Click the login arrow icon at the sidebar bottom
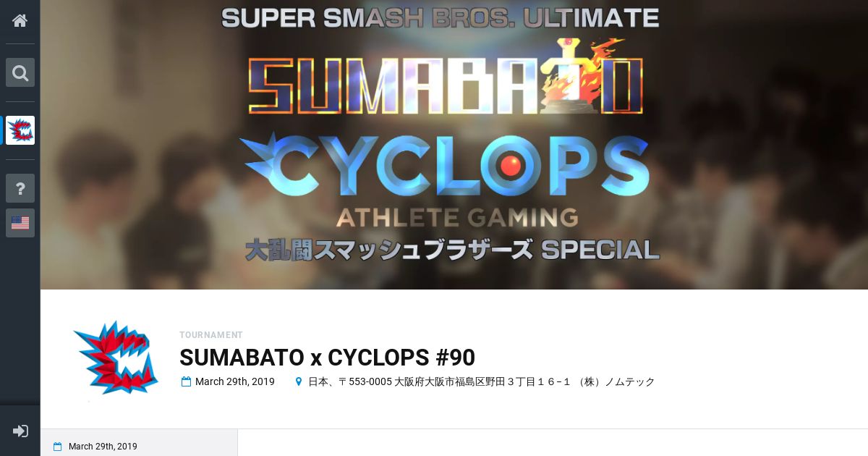Screen dimensions: 868x456 20,431
